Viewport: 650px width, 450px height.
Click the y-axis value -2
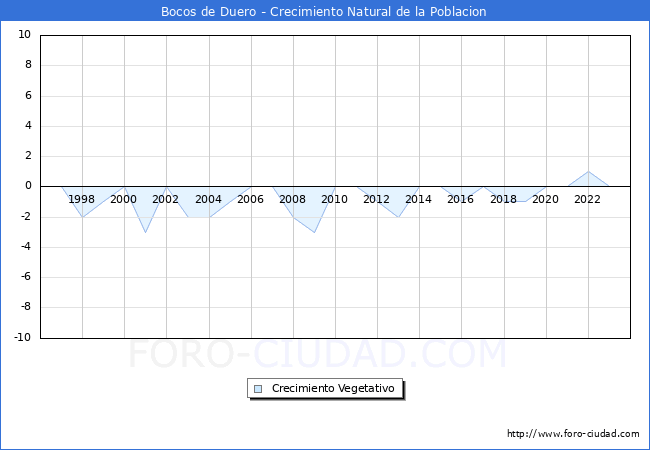tap(26, 216)
